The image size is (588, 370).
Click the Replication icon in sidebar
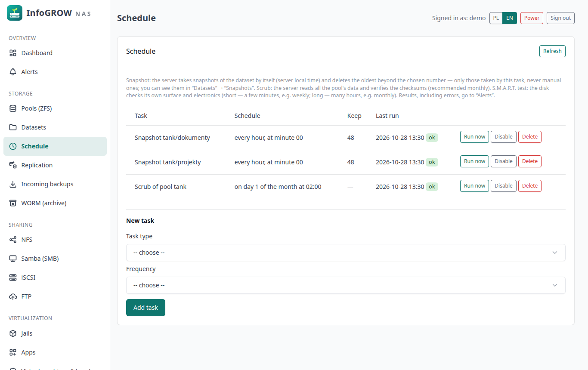coord(13,165)
